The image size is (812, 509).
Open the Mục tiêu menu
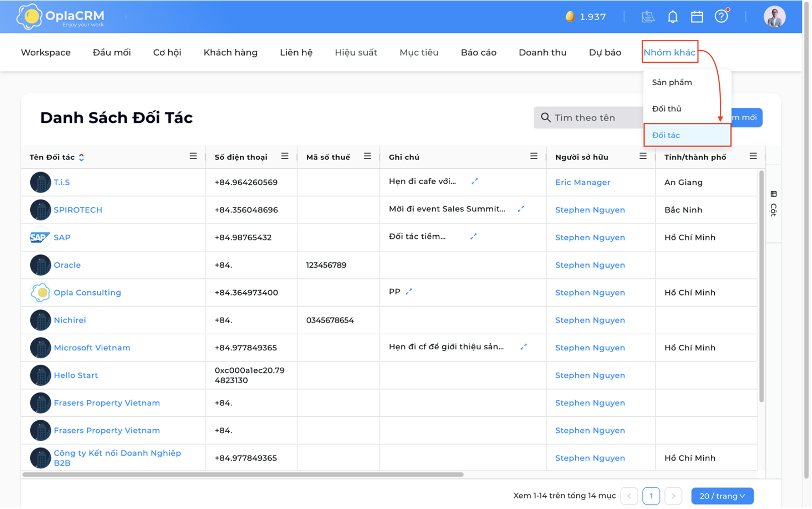[x=419, y=52]
